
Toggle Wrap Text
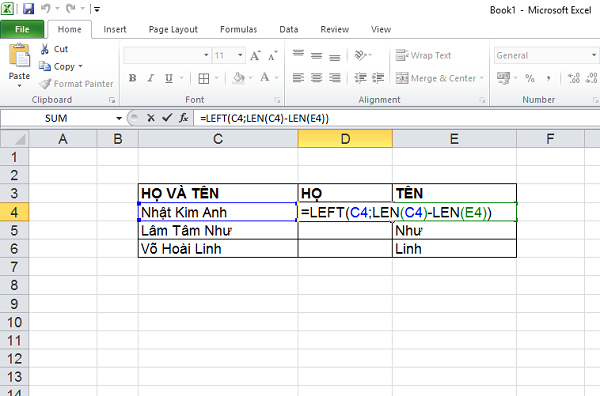pyautogui.click(x=423, y=56)
